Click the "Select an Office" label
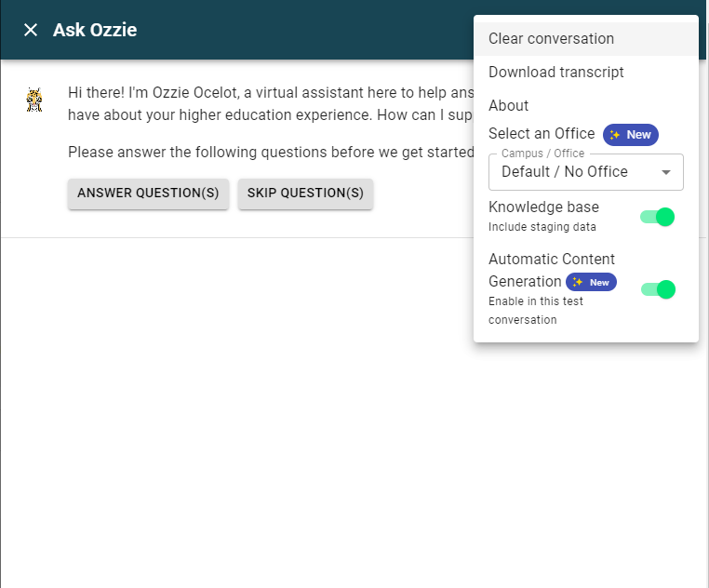 (x=542, y=134)
